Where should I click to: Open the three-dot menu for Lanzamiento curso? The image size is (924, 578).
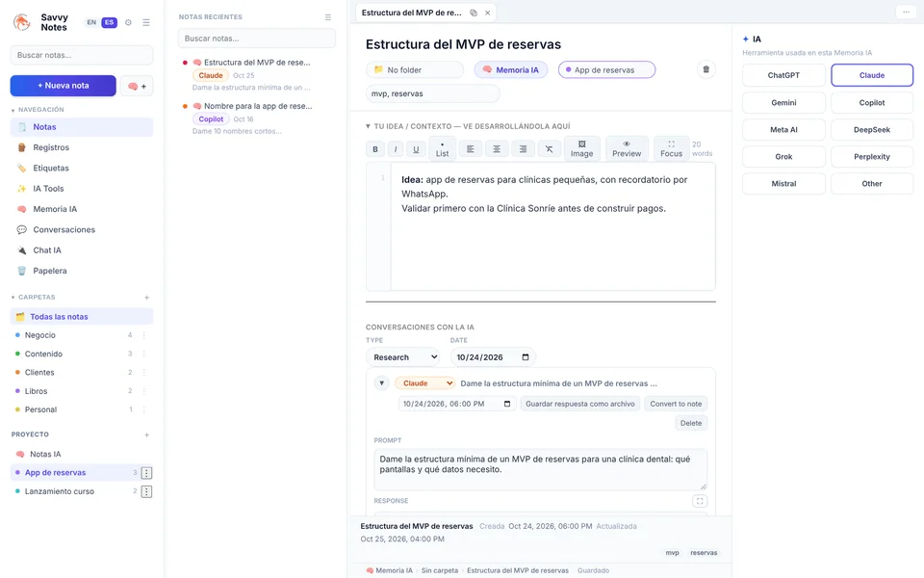[146, 491]
